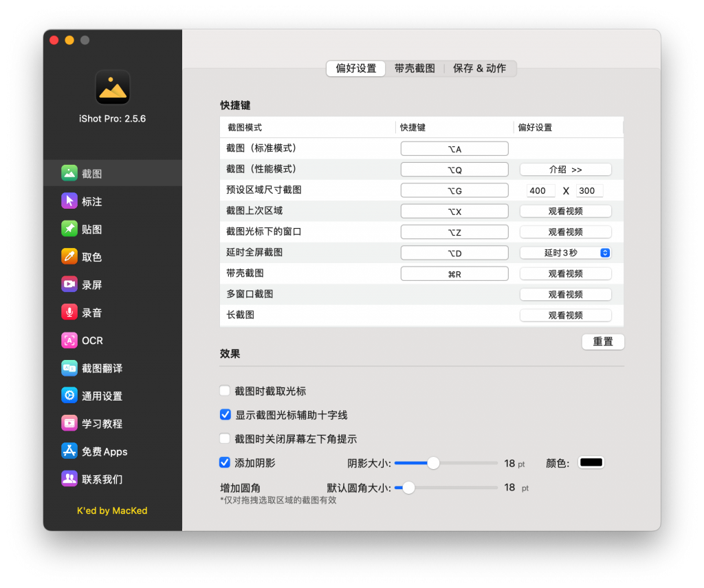
Task: Click the width field showing 400
Action: pyautogui.click(x=541, y=190)
